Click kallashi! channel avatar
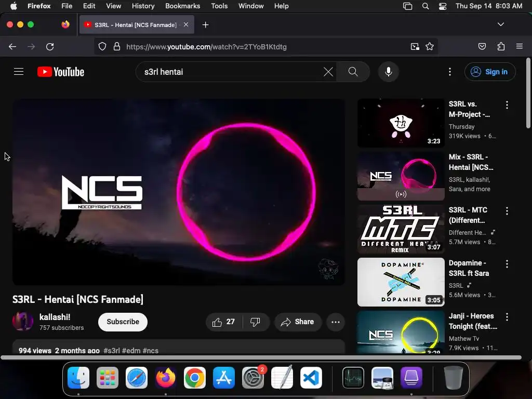This screenshot has height=399, width=532. click(23, 321)
